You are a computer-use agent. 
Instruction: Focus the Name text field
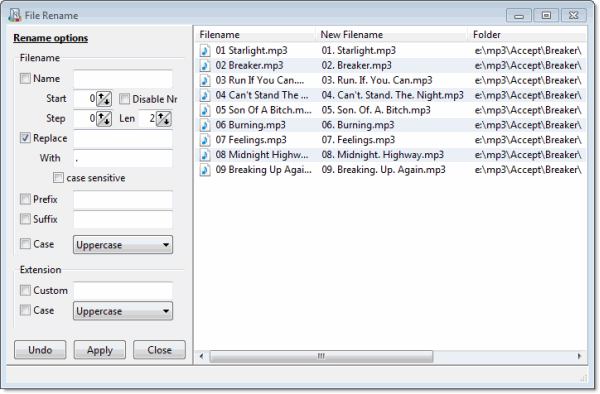(x=123, y=79)
